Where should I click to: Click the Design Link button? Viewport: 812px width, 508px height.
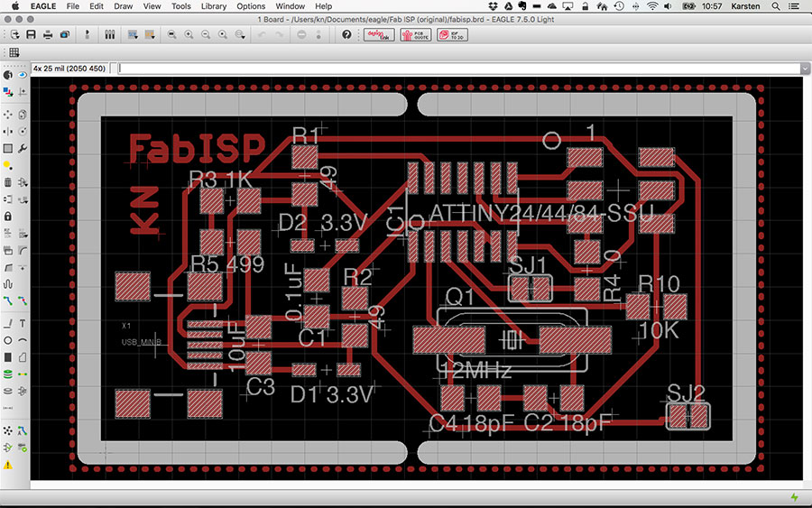[379, 34]
